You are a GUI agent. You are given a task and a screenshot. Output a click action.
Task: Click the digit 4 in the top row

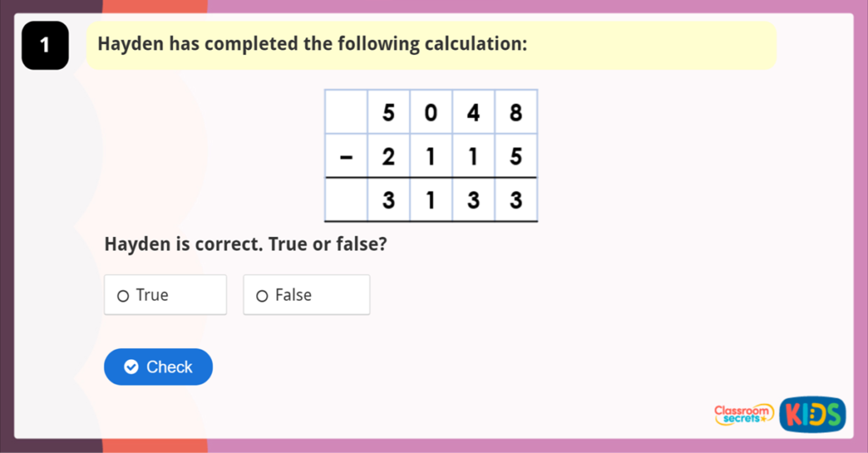(473, 113)
